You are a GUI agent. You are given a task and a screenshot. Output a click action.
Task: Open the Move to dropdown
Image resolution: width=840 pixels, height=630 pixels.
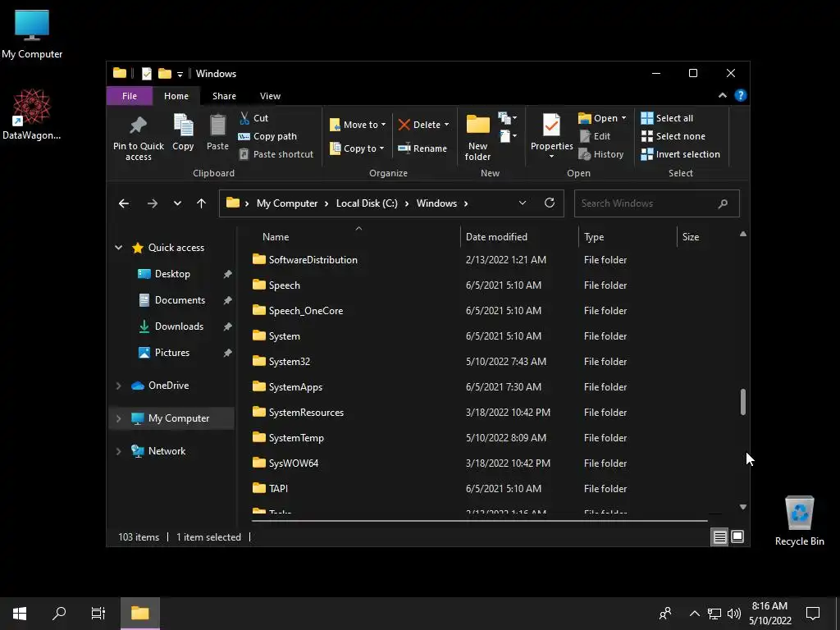358,125
